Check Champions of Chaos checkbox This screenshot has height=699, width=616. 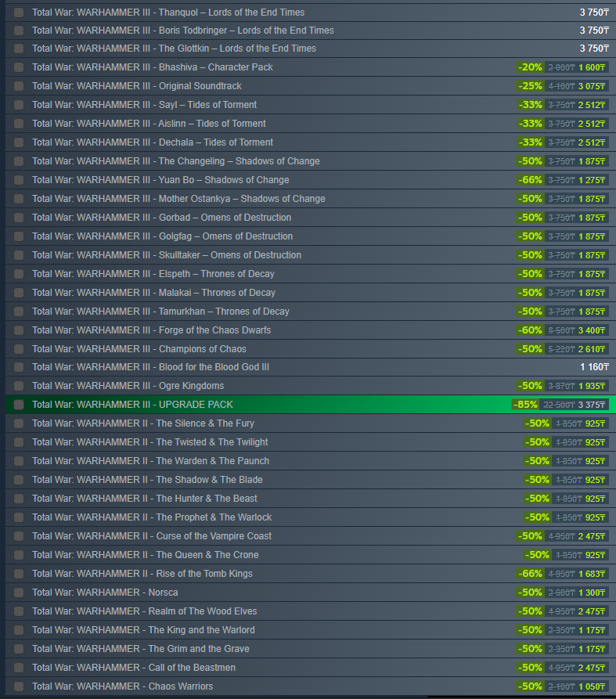point(19,349)
